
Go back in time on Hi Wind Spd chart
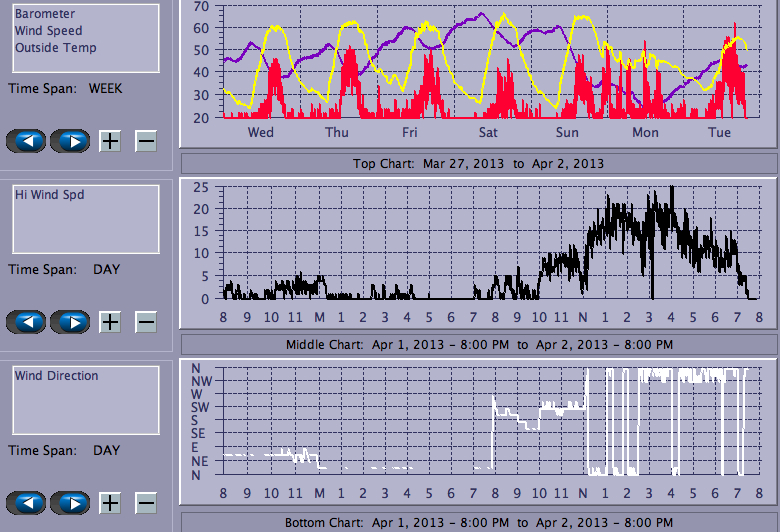[26, 322]
